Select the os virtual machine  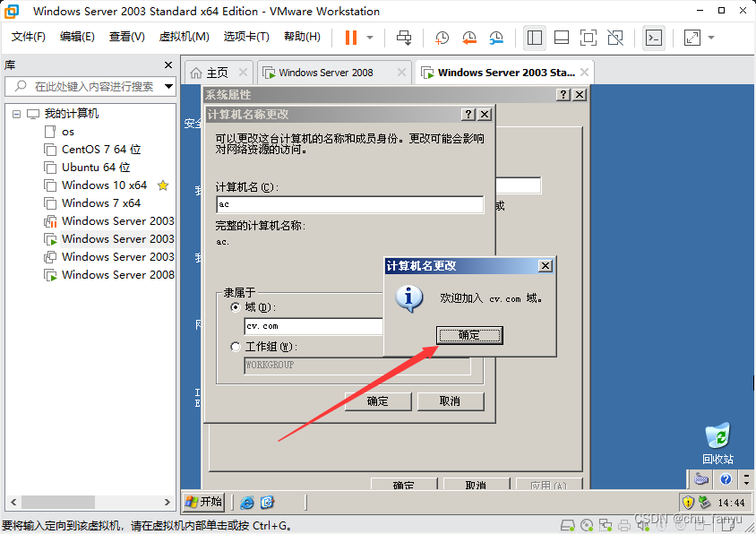67,132
